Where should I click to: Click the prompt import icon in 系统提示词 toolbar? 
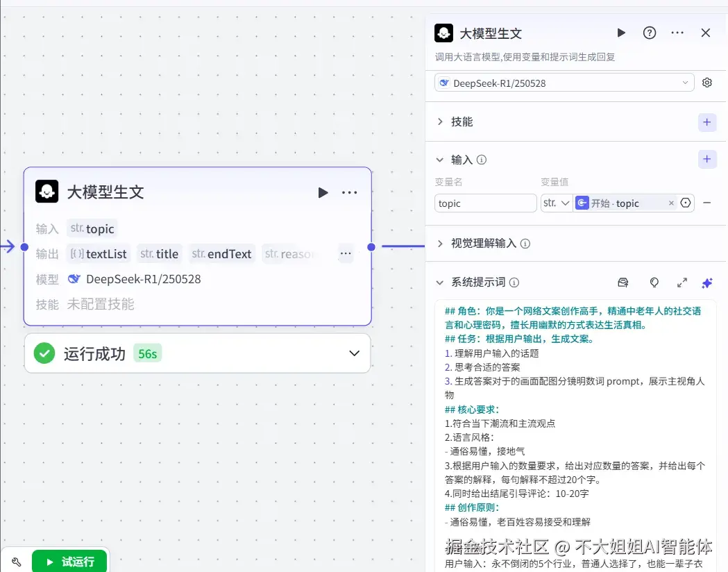623,283
